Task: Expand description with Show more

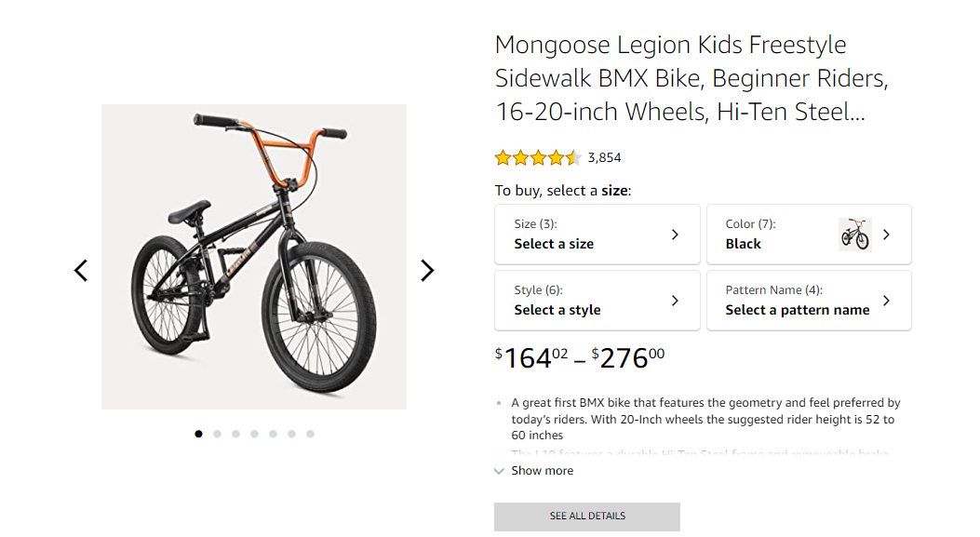Action: click(542, 471)
